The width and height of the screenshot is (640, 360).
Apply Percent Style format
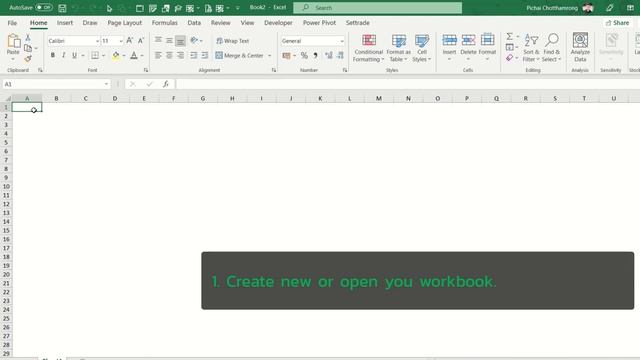click(304, 55)
